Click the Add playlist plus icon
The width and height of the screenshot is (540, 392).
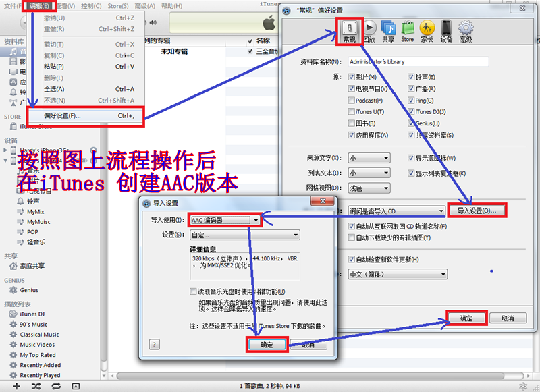[16, 386]
